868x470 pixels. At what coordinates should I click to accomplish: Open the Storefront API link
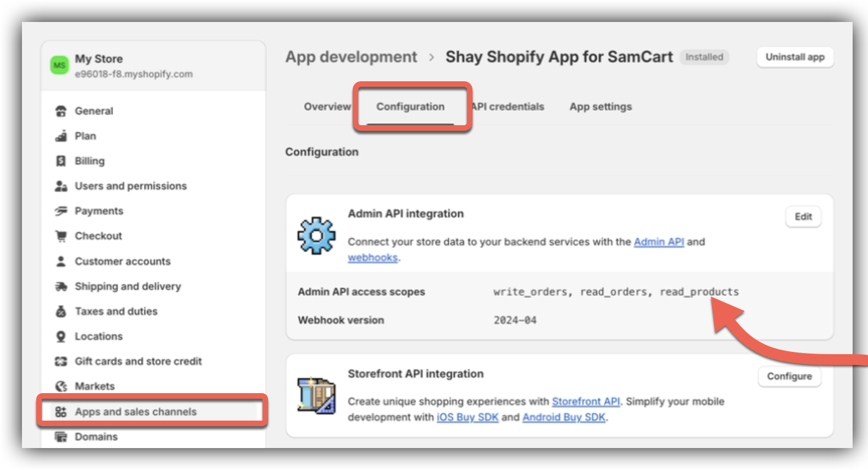(586, 401)
